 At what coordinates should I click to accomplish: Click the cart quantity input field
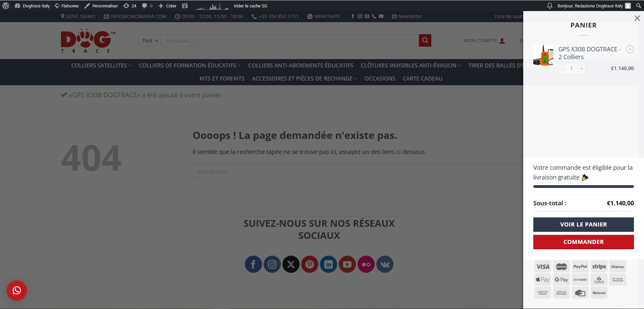click(x=572, y=69)
